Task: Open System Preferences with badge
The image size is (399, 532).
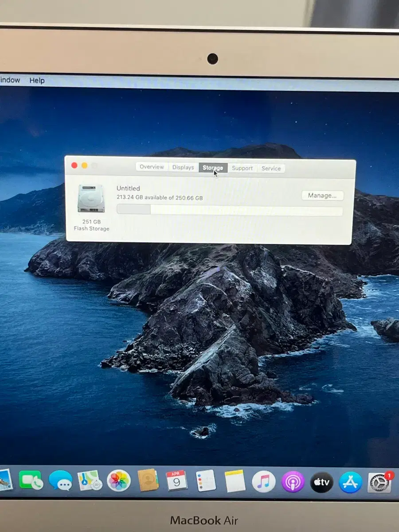Action: point(379,482)
